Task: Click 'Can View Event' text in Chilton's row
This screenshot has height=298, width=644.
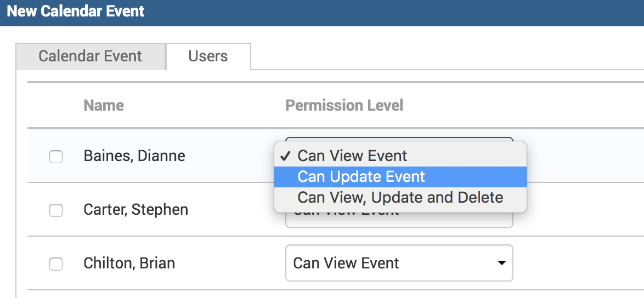Action: [346, 263]
